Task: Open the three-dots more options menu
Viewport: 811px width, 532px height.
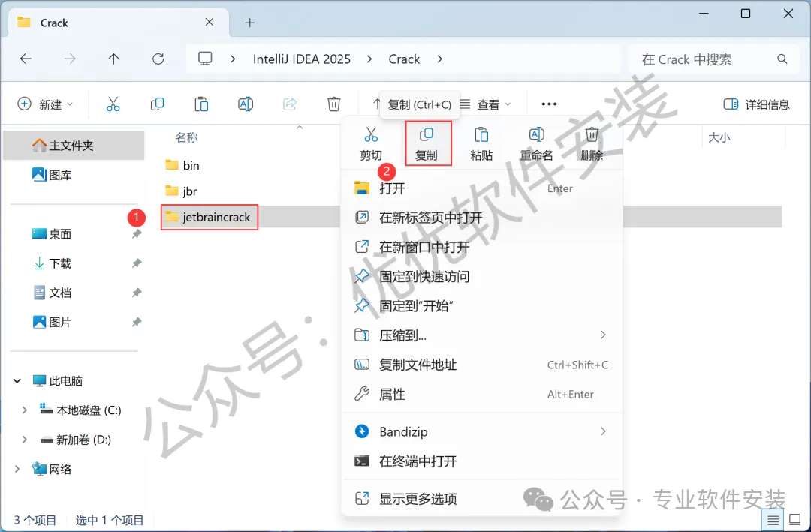Action: click(x=549, y=104)
